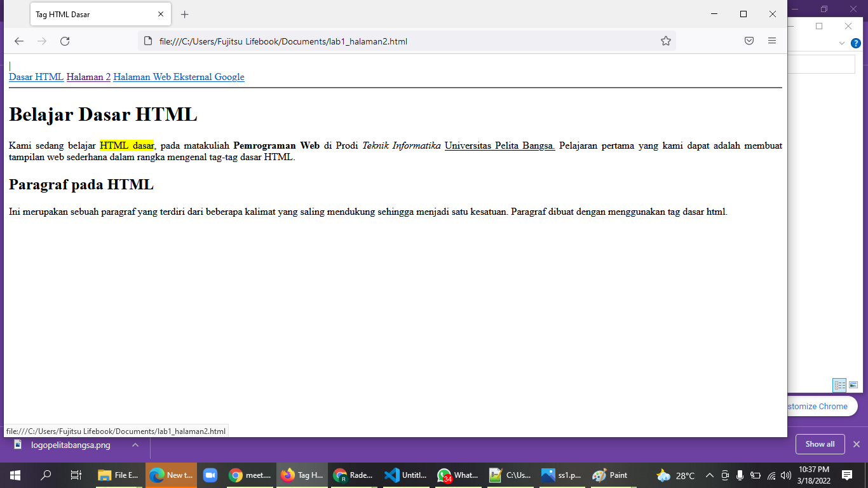
Task: Expand the ribbon chevron in background window
Action: click(842, 43)
